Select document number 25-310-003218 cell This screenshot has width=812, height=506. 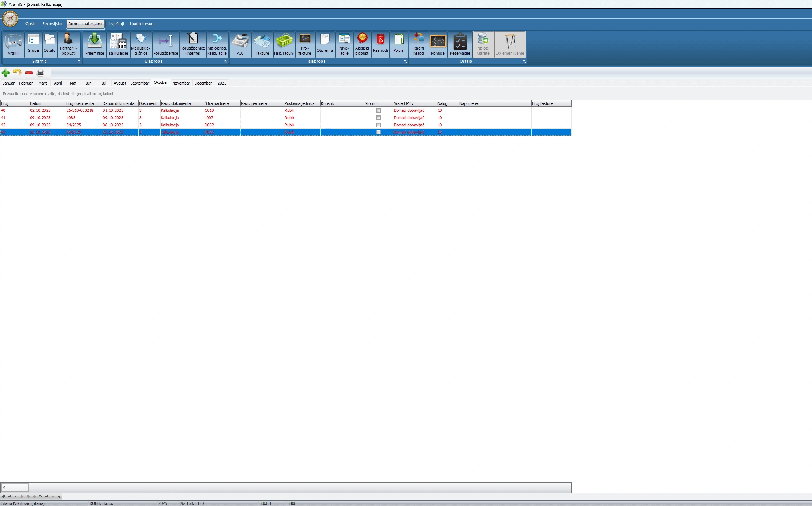coord(84,110)
